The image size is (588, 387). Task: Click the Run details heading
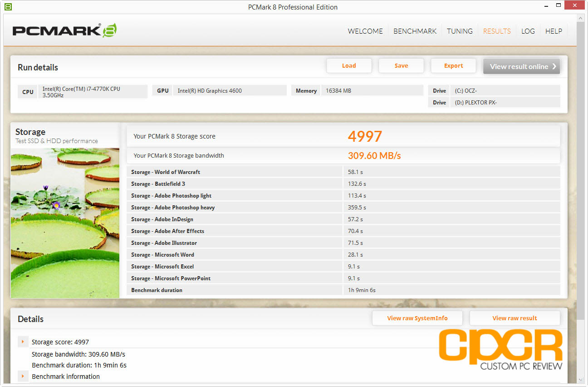[38, 67]
